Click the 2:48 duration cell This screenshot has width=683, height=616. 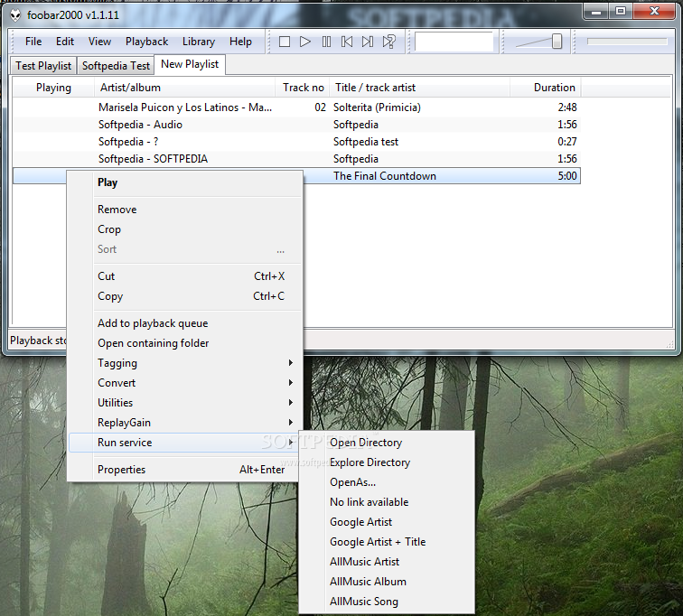(567, 107)
